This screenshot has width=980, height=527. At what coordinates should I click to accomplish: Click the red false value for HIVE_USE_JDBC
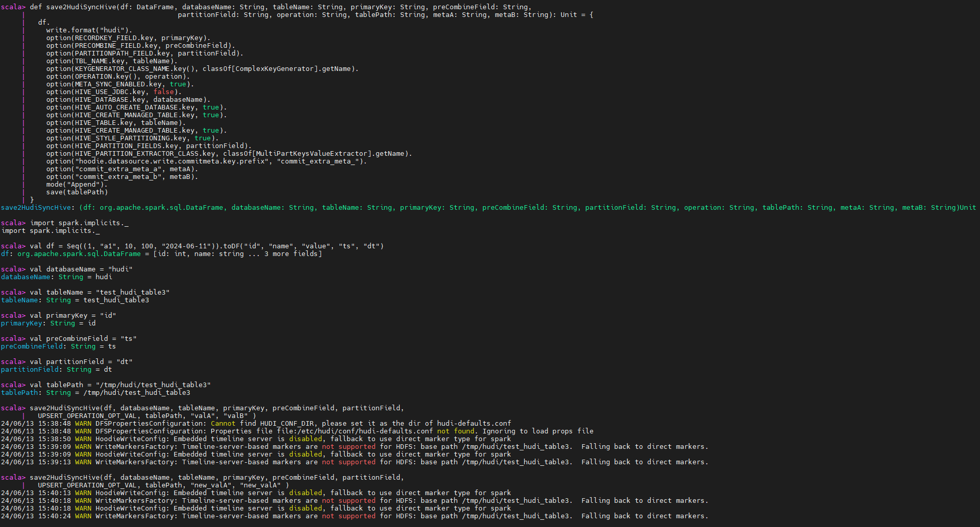(164, 92)
